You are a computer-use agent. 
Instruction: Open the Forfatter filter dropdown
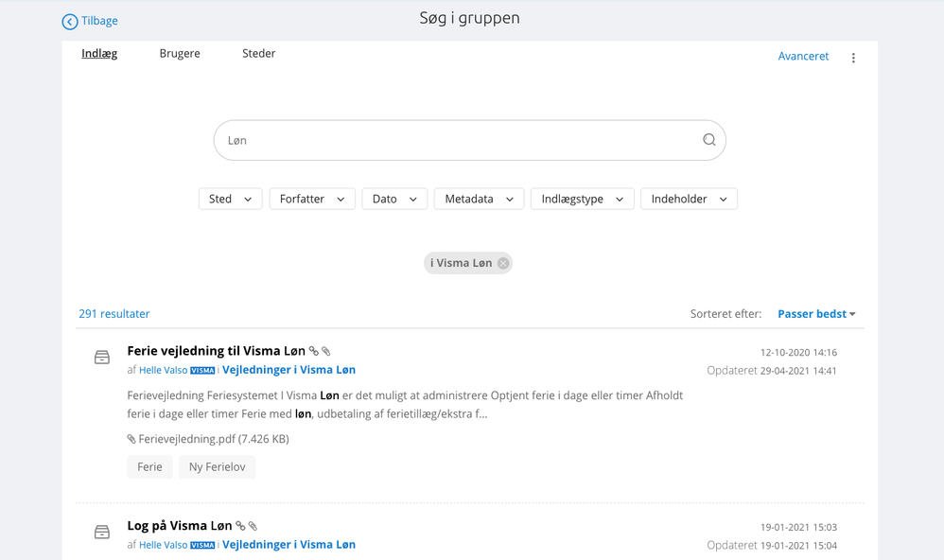(x=312, y=199)
